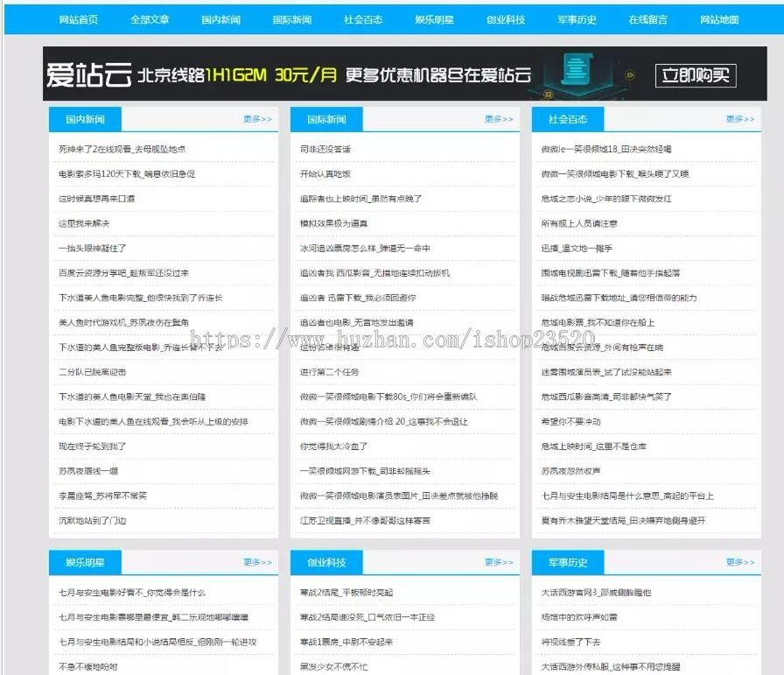Select 社会百态 in top navigation bar

[363, 19]
